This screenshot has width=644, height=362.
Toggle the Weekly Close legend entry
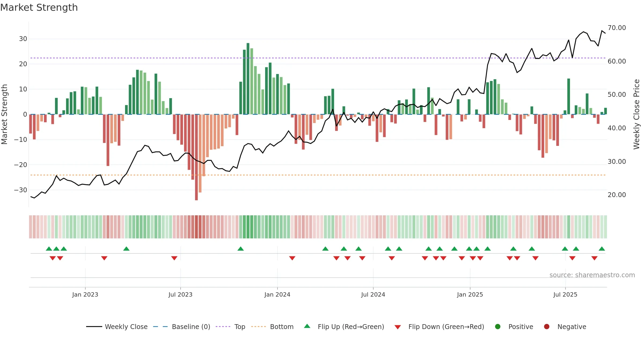(x=117, y=327)
